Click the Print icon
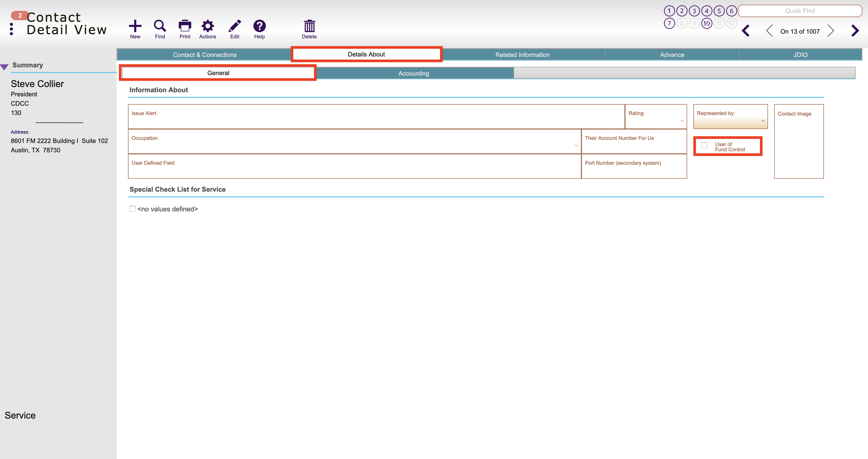 coord(185,26)
